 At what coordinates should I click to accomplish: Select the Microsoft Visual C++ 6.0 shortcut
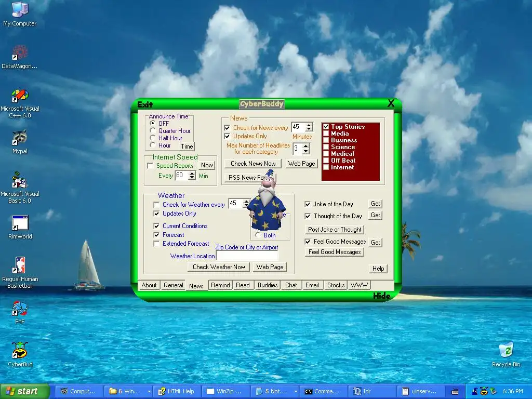20,103
